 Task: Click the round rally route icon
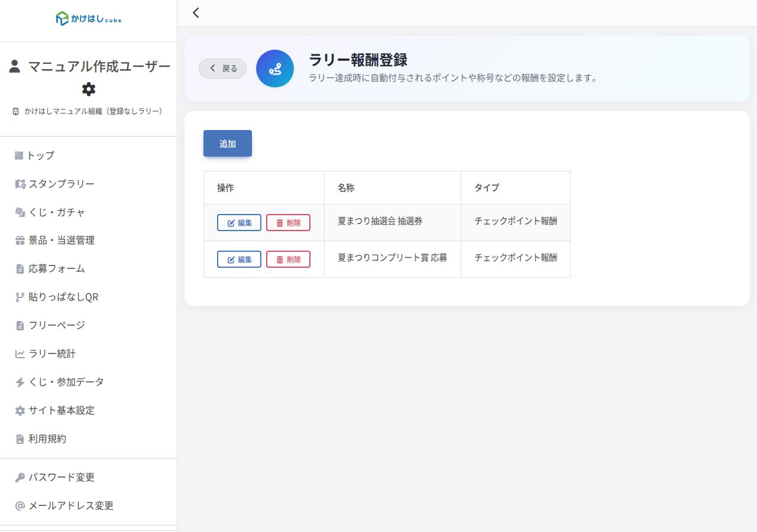(275, 69)
